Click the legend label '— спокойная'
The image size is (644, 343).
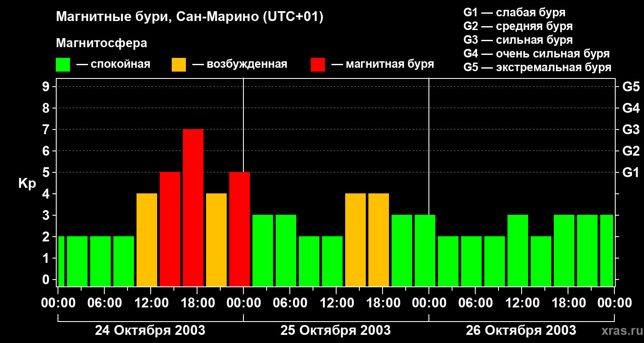coord(113,65)
